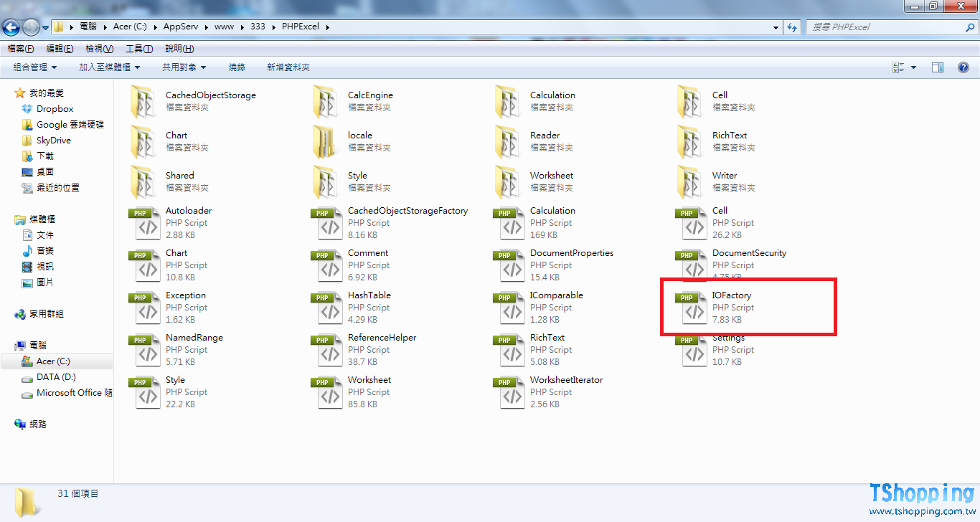This screenshot has height=522, width=980.
Task: Click the Comment PHP script icon
Action: [326, 266]
